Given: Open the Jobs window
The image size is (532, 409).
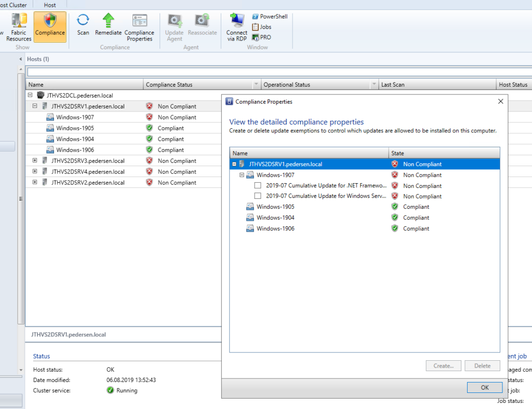Looking at the screenshot, I should 262,27.
